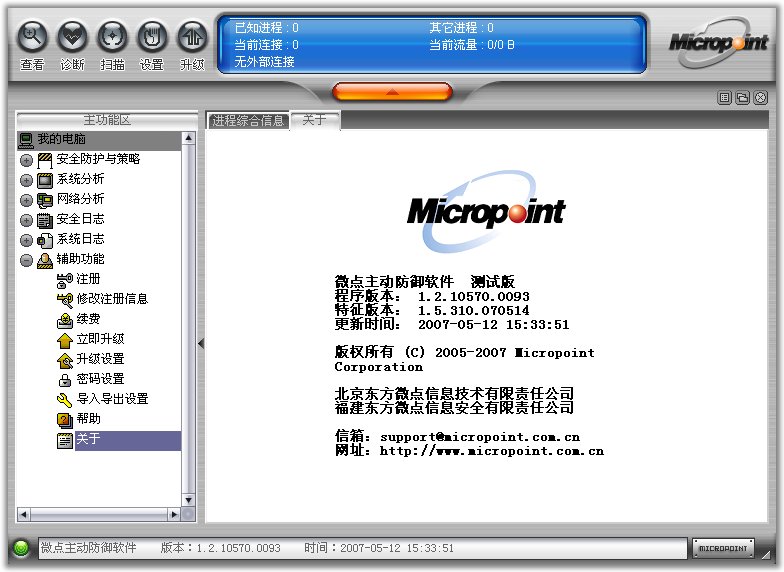The image size is (784, 572).
Task: Open the 查看 magnifier toolbar icon
Action: click(x=32, y=37)
